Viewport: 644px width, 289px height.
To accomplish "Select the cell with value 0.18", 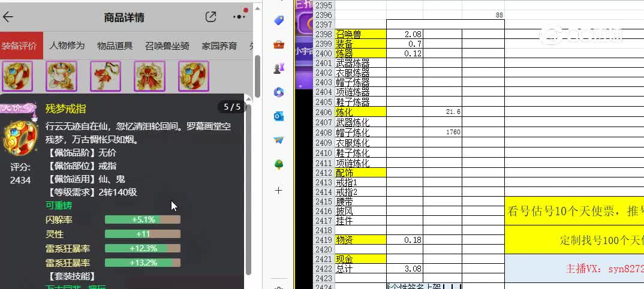I will (x=405, y=240).
